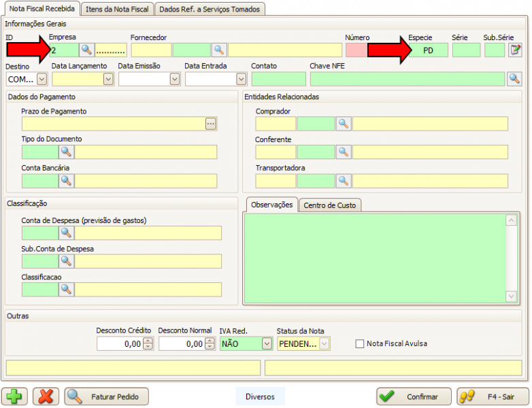Open the Centro de Custo tab
Image resolution: width=532 pixels, height=408 pixels.
point(330,205)
